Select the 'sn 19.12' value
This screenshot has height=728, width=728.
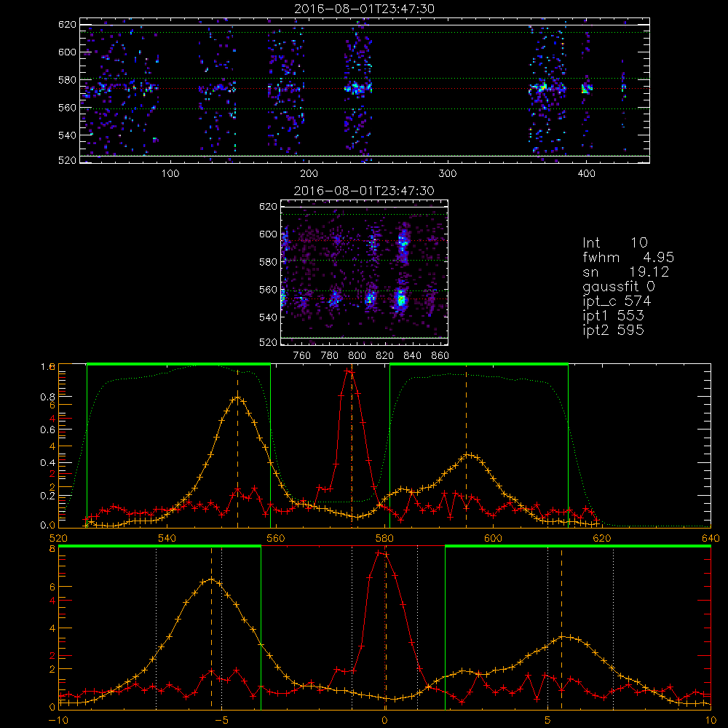[x=626, y=272]
